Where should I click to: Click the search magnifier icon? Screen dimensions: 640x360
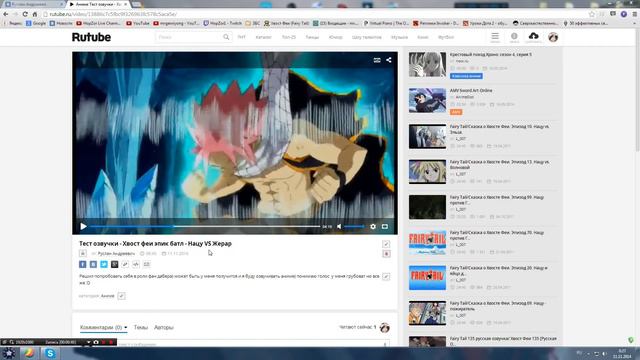226,37
